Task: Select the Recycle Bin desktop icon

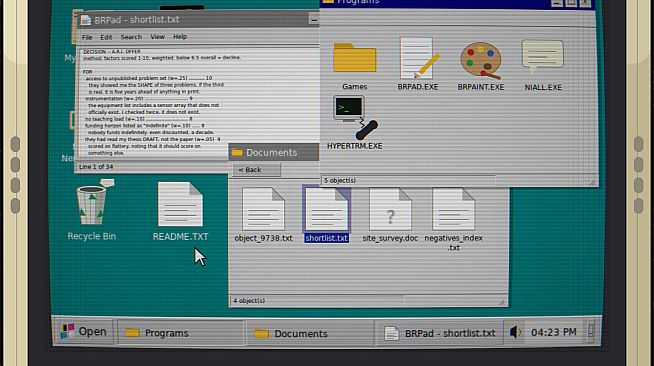Action: (x=91, y=211)
